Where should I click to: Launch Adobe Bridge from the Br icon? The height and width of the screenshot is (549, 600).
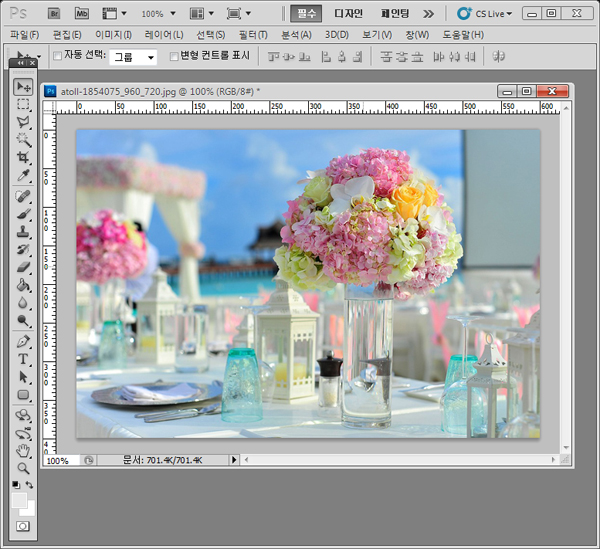[55, 14]
